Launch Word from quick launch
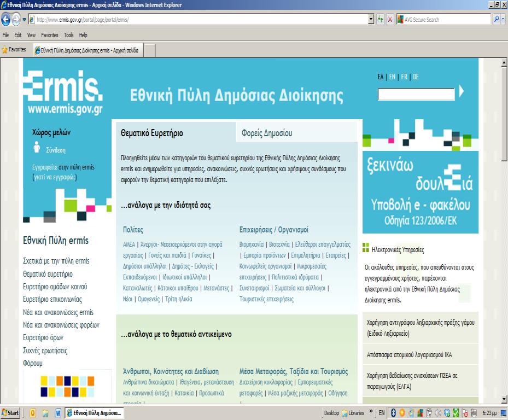This screenshot has width=508, height=420. point(58,413)
